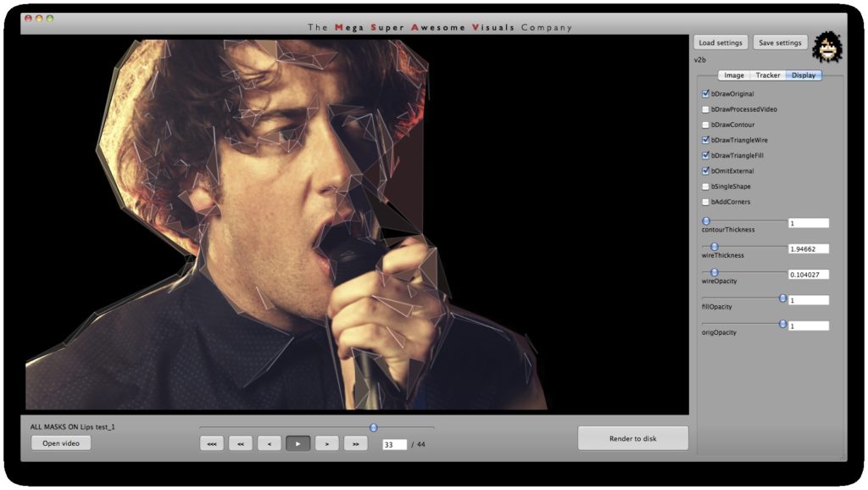Click the contourThickness value field
This screenshot has height=490, width=868.
pos(808,223)
